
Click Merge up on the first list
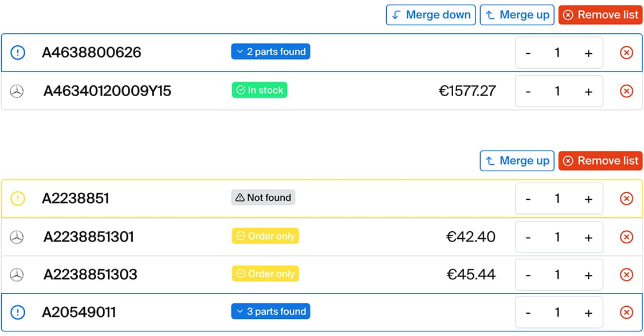tap(517, 15)
